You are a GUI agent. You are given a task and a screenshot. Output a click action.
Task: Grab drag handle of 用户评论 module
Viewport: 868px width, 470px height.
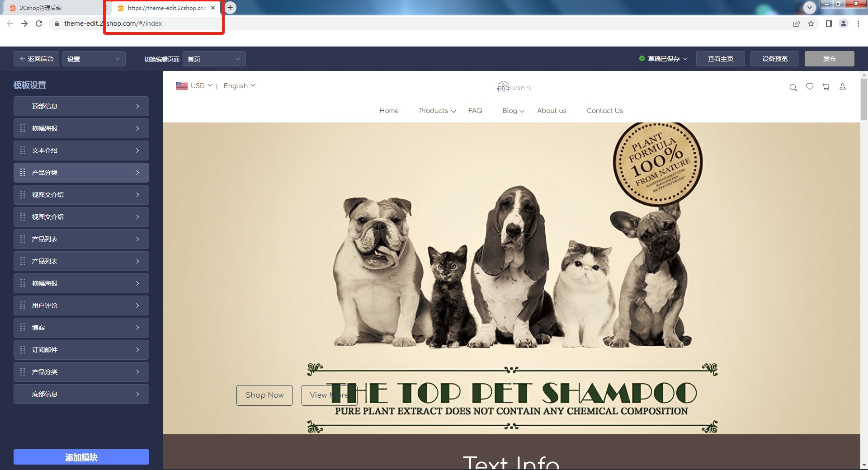point(23,305)
